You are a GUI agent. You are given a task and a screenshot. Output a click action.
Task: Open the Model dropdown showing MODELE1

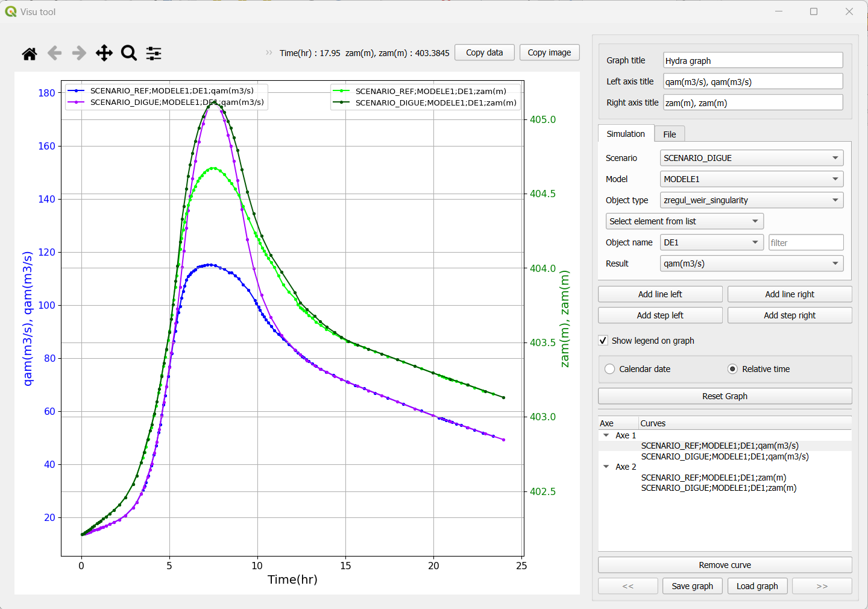752,179
